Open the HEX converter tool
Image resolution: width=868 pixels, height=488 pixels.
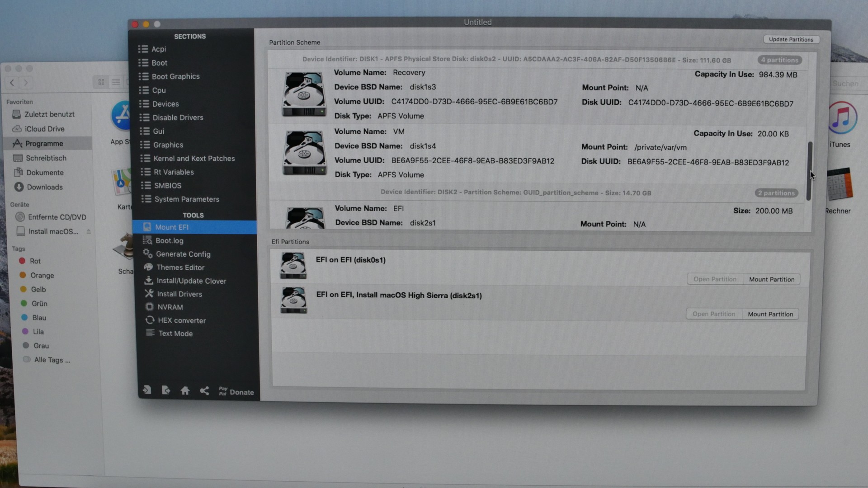pyautogui.click(x=181, y=320)
